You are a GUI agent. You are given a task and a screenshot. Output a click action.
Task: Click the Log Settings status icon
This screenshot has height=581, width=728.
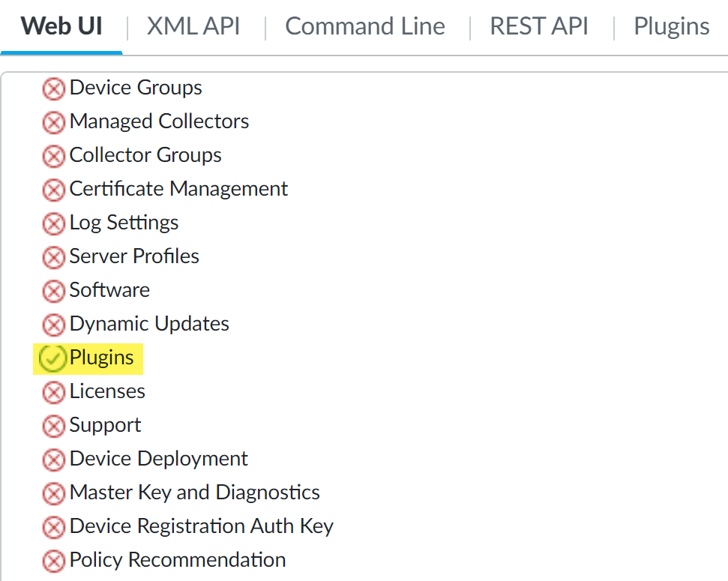53,223
